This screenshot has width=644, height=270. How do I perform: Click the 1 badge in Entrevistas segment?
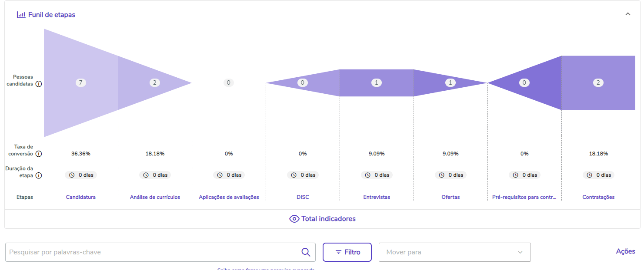[377, 82]
